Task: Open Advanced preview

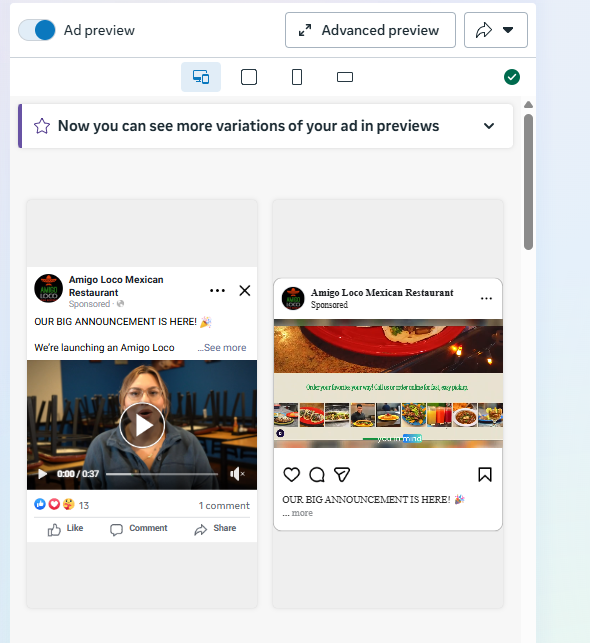Action: [370, 30]
